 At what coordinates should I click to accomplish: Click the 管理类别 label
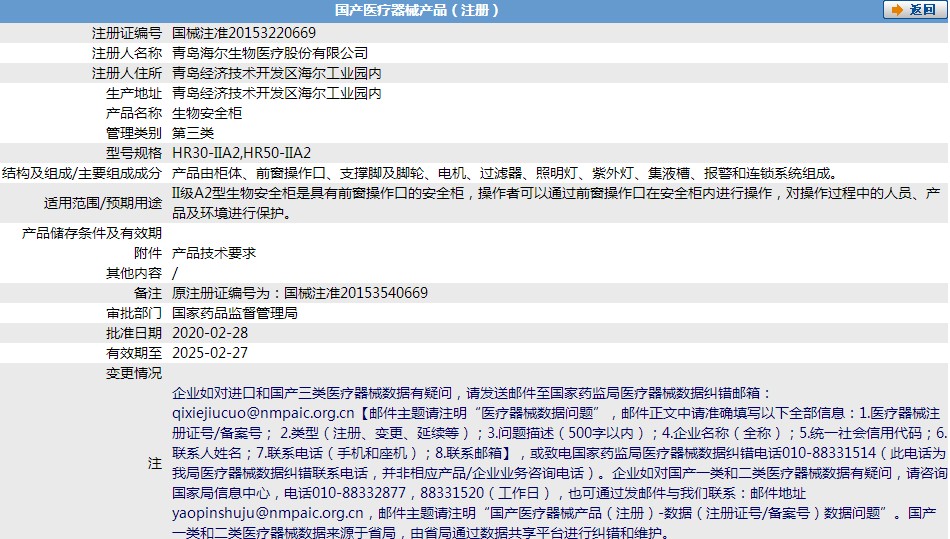(x=134, y=133)
